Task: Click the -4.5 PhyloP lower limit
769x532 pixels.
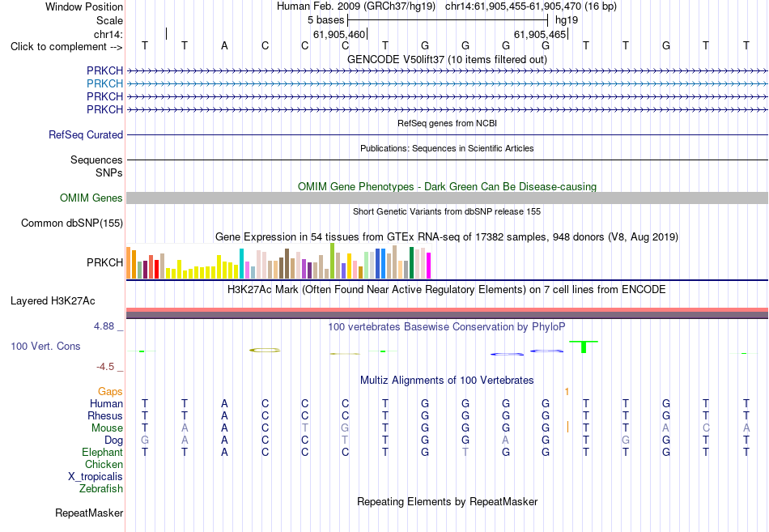Action: pos(105,367)
